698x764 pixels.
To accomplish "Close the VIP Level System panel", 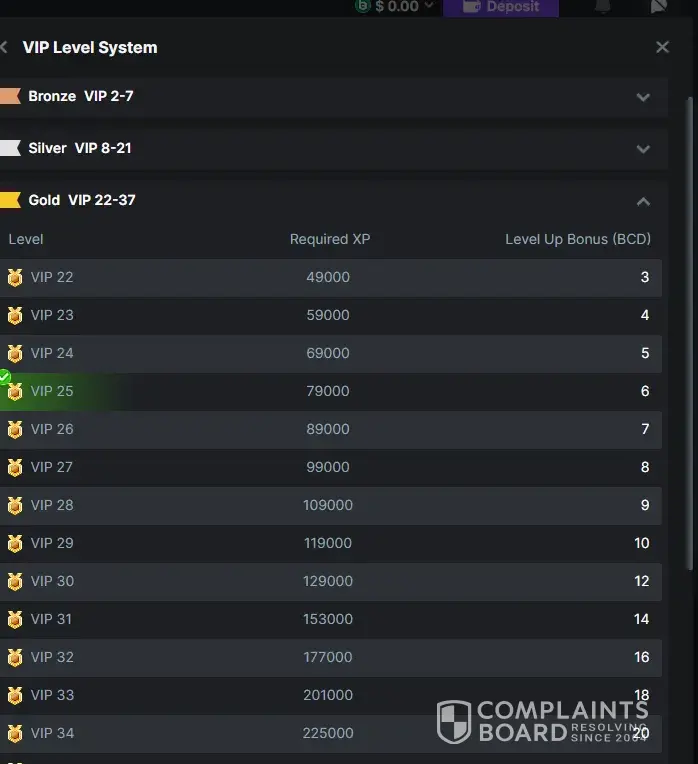I will (x=662, y=47).
